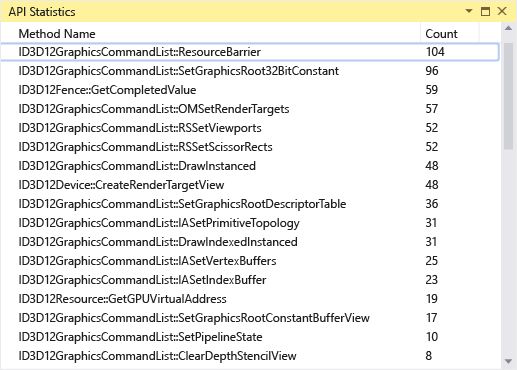Select the DrawInstanced row
Viewport: 517px width, 370px height.
(250, 166)
